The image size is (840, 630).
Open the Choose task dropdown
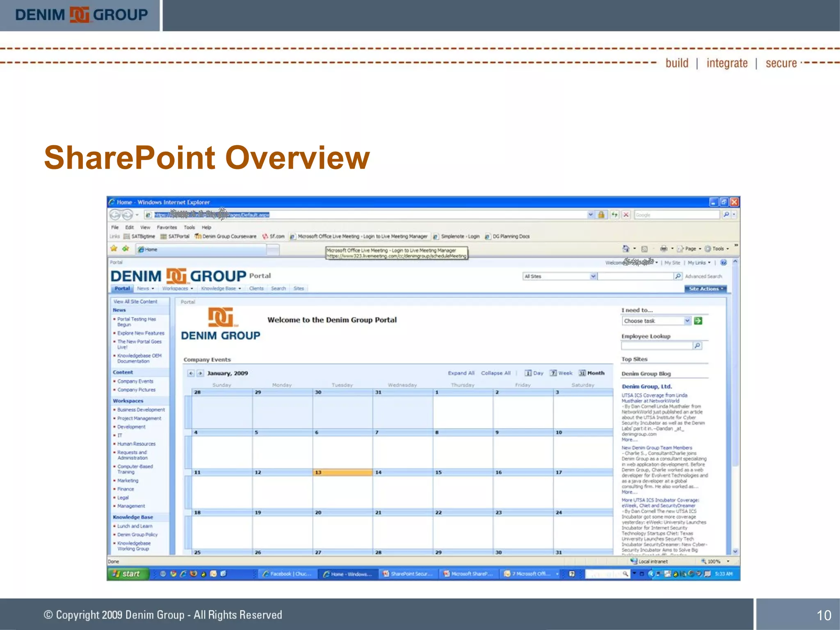687,321
